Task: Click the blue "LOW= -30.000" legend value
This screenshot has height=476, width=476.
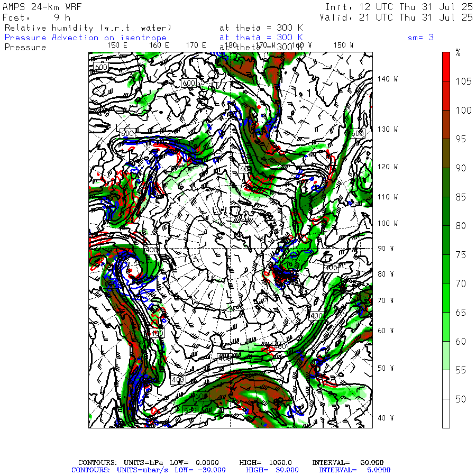Action: point(200,470)
